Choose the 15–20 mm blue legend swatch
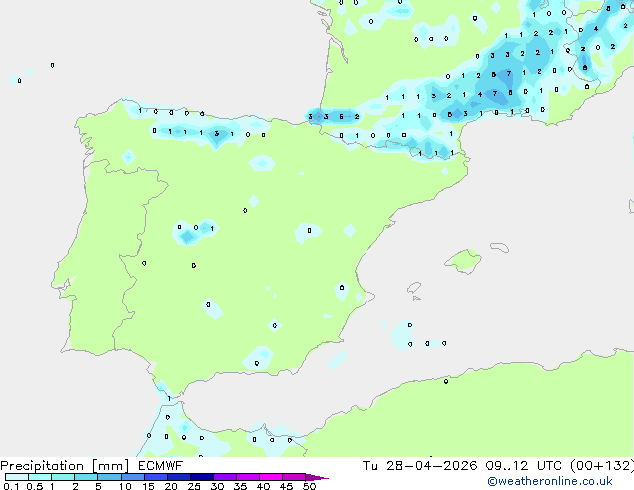The width and height of the screenshot is (634, 490). pyautogui.click(x=156, y=477)
